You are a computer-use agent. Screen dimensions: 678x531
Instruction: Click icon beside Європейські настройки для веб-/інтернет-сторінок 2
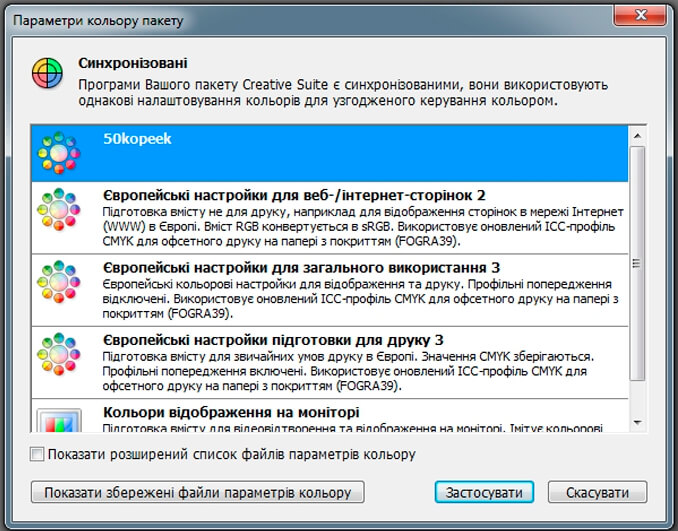pyautogui.click(x=57, y=214)
